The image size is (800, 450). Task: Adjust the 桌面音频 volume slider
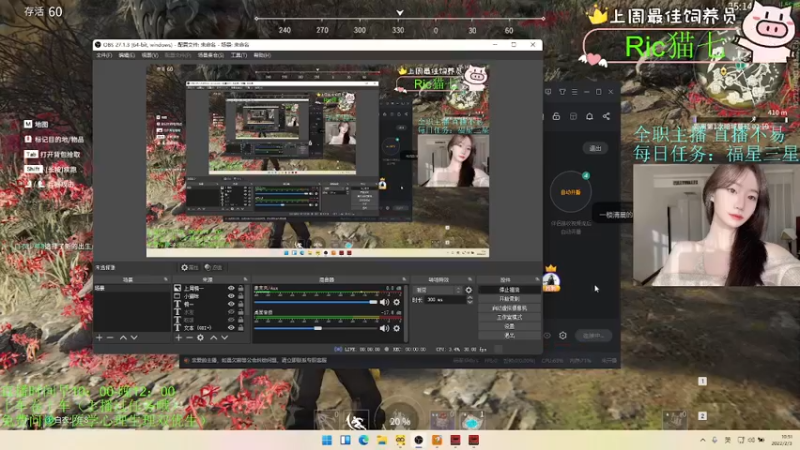[x=316, y=329]
